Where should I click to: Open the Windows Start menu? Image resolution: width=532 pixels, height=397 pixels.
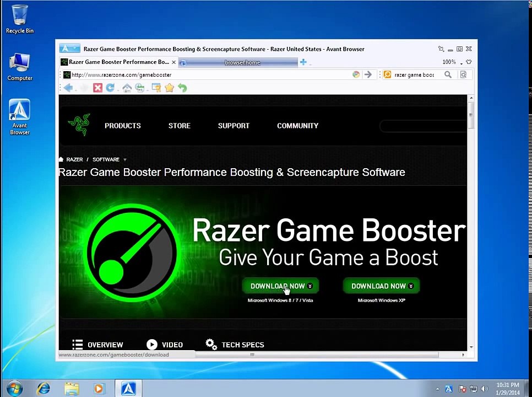point(14,388)
